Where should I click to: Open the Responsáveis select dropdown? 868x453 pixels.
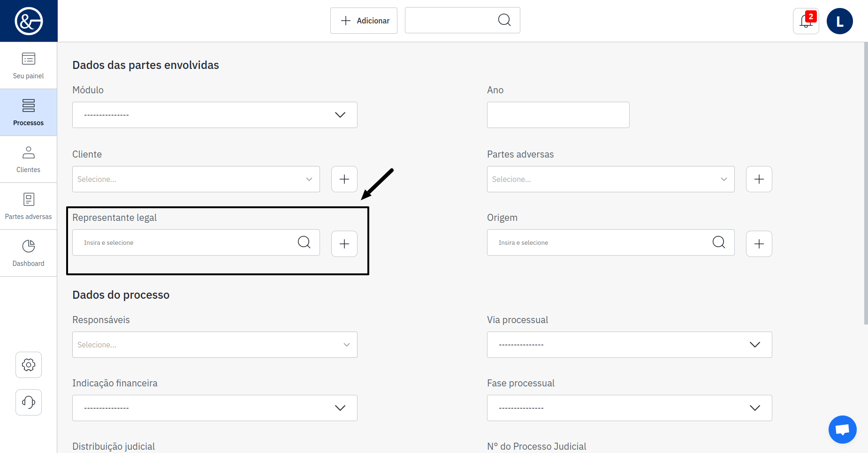click(214, 345)
